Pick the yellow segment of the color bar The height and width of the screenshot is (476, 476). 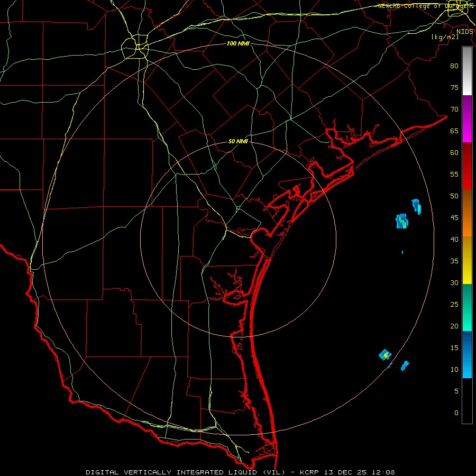[467, 260]
